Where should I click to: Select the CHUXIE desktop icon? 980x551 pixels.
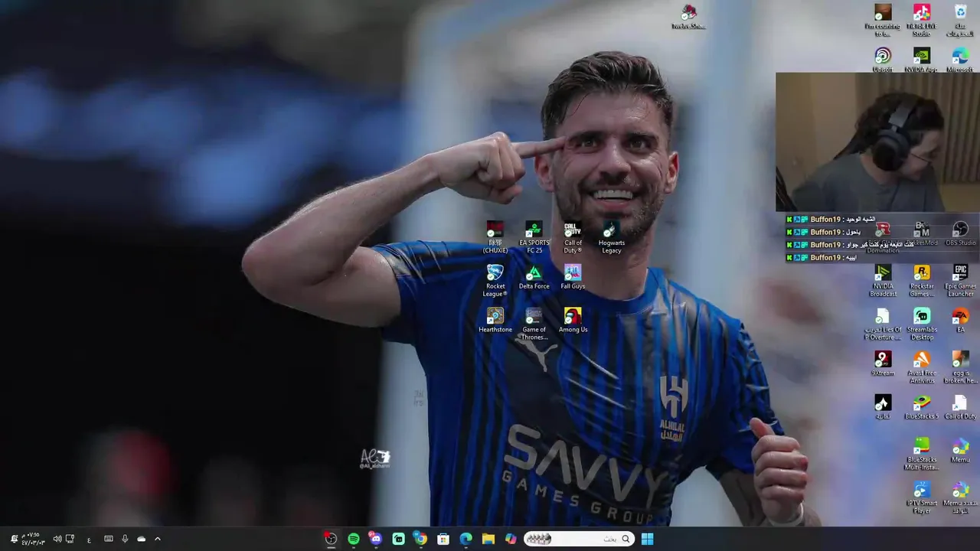coord(495,238)
